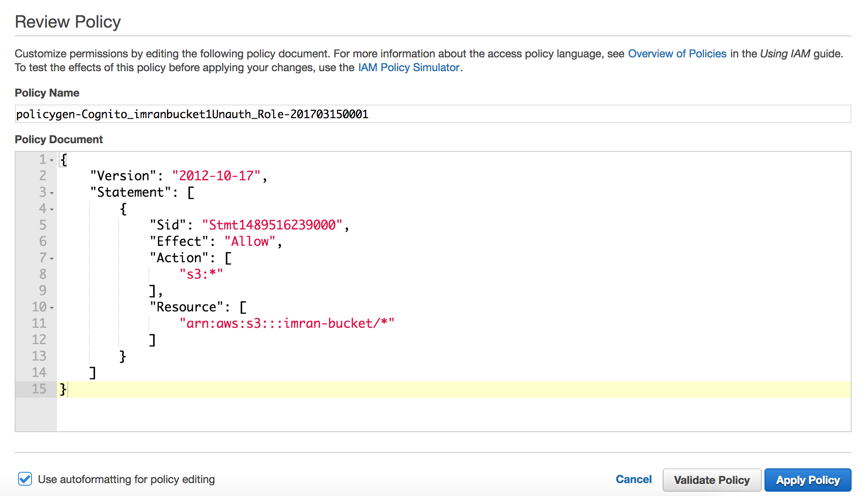Image resolution: width=868 pixels, height=496 pixels.
Task: Toggle the autoformatting for policy editing checkbox
Action: 25,479
